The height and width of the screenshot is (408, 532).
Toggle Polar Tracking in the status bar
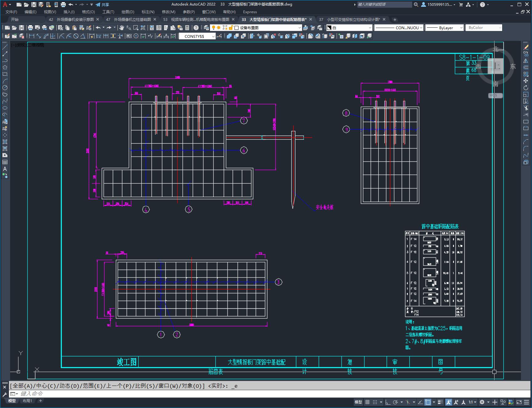tap(396, 402)
